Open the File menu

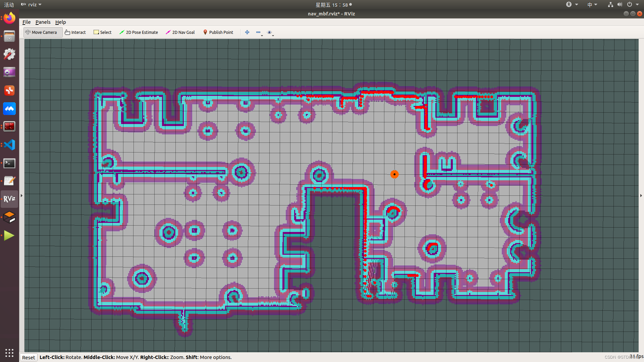(x=26, y=22)
